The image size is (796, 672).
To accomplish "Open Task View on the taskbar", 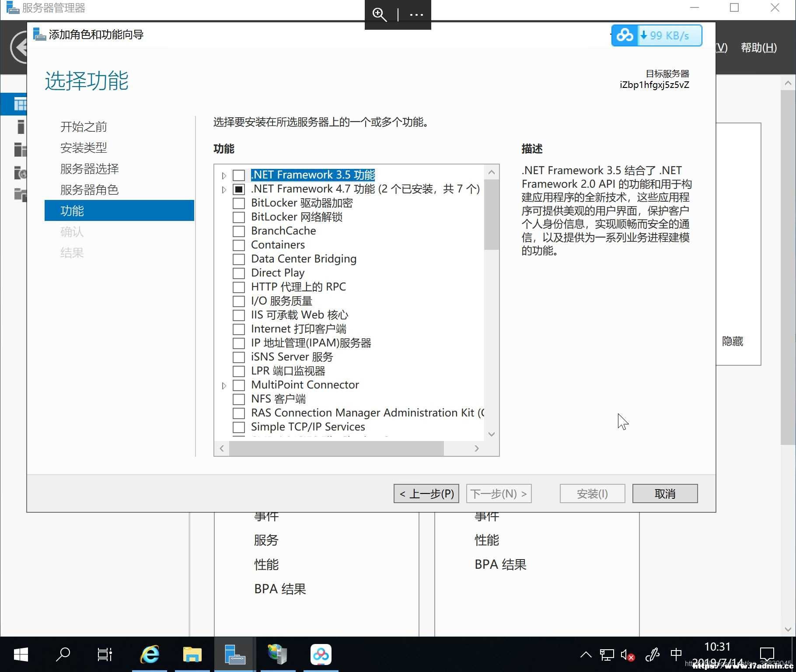I will pos(105,654).
